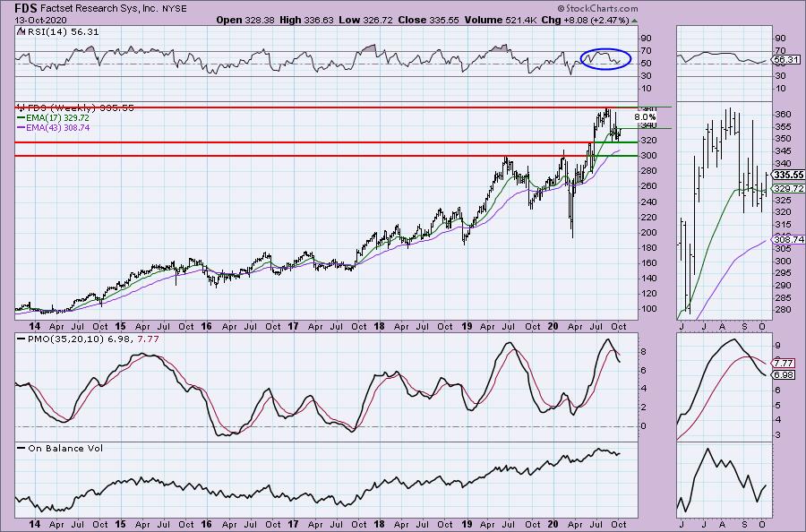
Task: Click the 315 label on the right panel axis
Action: [783, 225]
